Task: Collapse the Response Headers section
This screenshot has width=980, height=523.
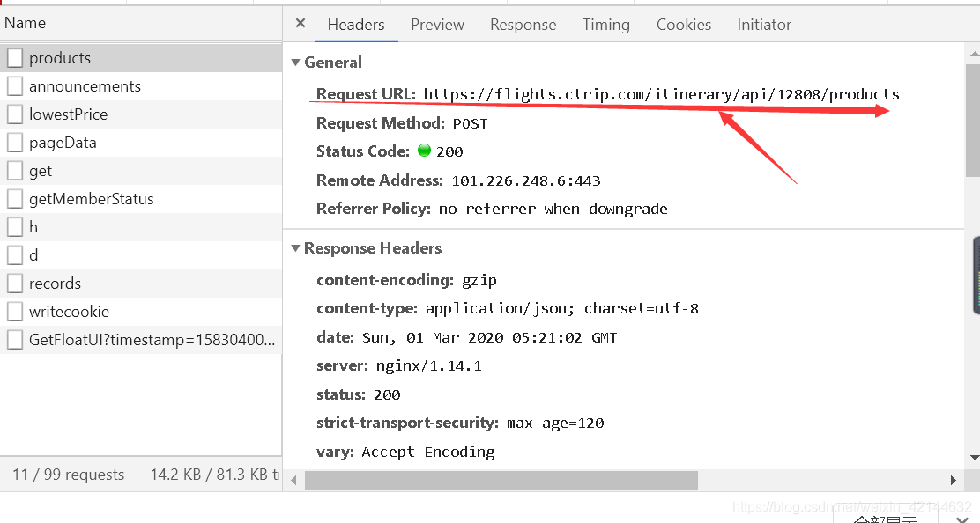Action: tap(295, 248)
